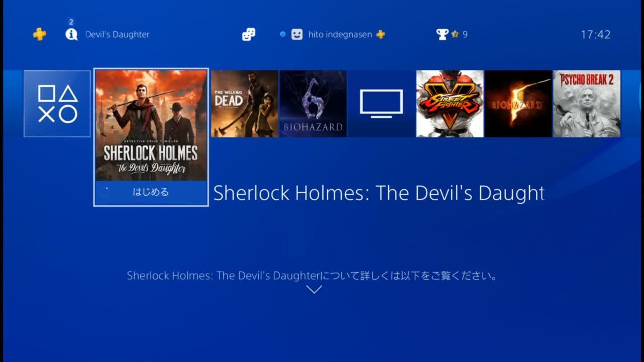
Task: Click the PlayStation Plus badge beside username
Action: pyautogui.click(x=380, y=34)
